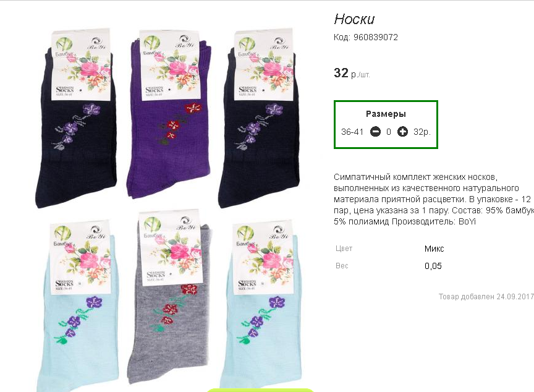
Task: Click the Микс color value
Action: click(434, 249)
